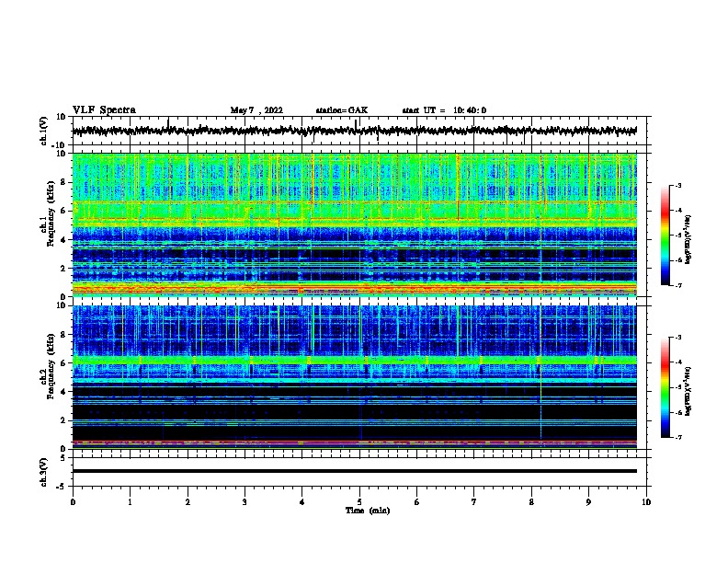Click time axis tick label "2"
This screenshot has width=728, height=563.
[188, 502]
